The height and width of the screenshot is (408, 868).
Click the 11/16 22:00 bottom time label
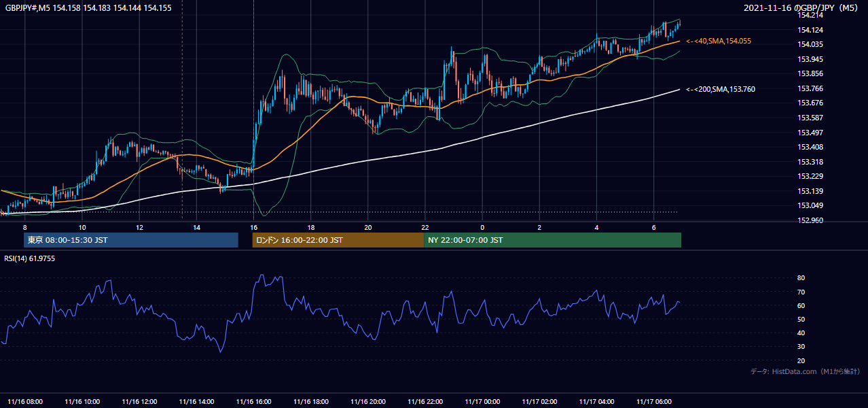[x=425, y=401]
